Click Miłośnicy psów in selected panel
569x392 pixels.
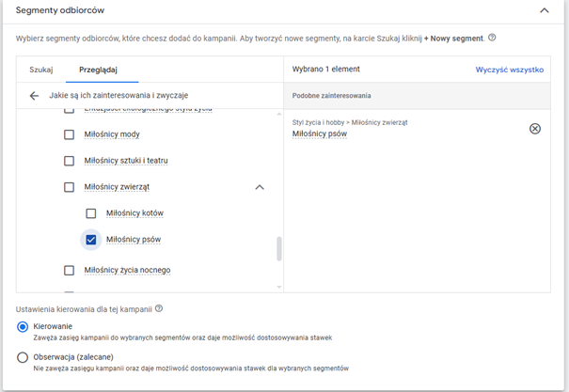320,133
